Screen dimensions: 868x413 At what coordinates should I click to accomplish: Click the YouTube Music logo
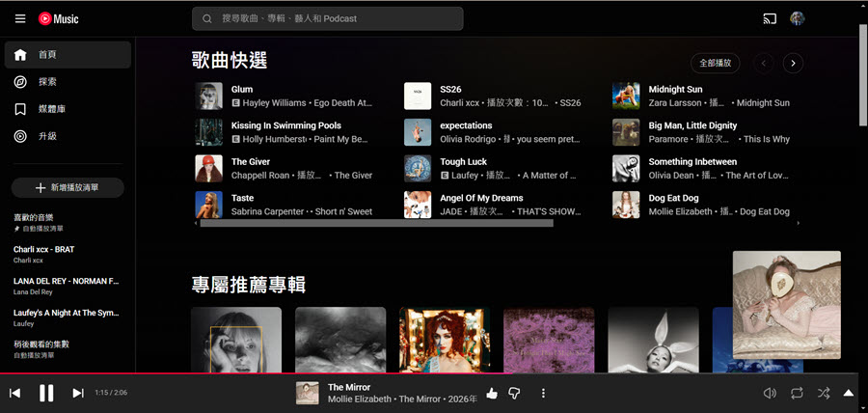point(59,19)
